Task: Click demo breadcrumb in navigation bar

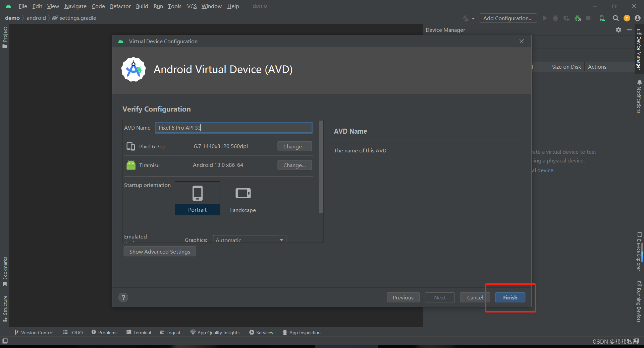Action: tap(12, 18)
